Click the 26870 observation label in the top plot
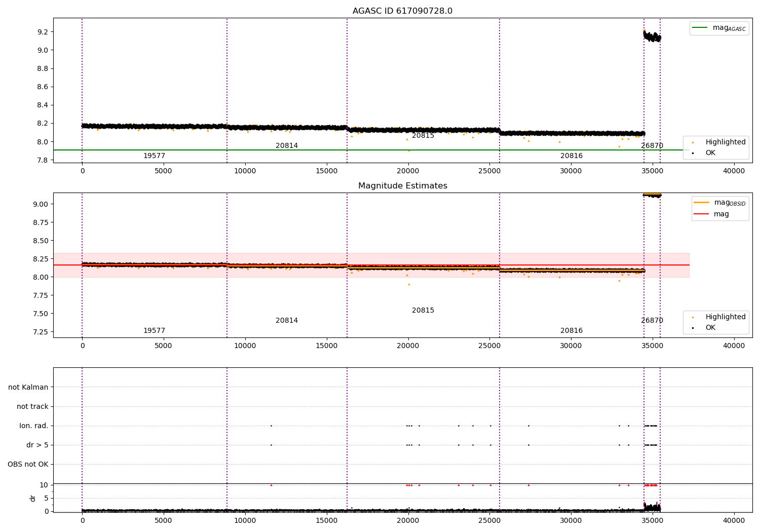Image resolution: width=760 pixels, height=532 pixels. point(652,146)
